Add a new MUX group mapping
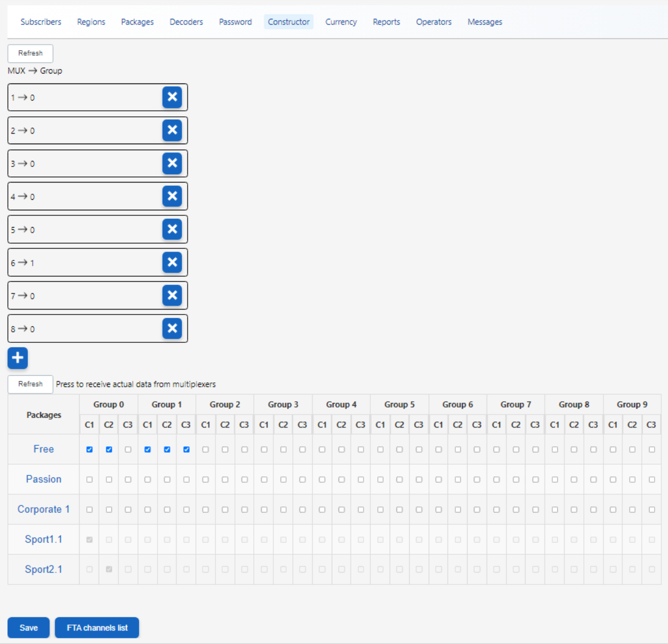The height and width of the screenshot is (644, 668). pos(18,358)
